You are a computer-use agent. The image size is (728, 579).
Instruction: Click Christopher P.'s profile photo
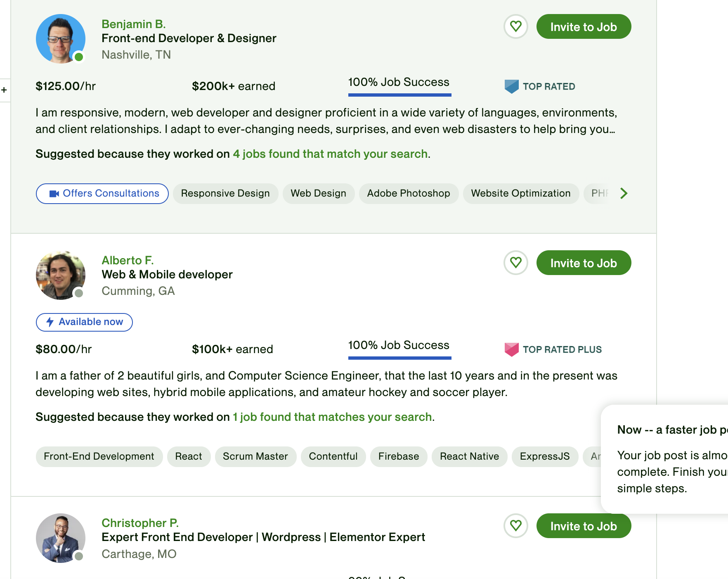point(61,538)
